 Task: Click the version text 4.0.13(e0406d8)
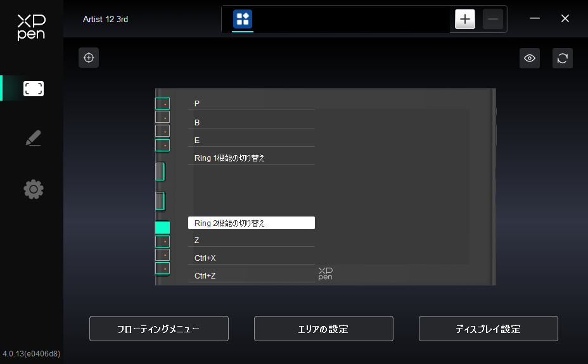pos(32,353)
